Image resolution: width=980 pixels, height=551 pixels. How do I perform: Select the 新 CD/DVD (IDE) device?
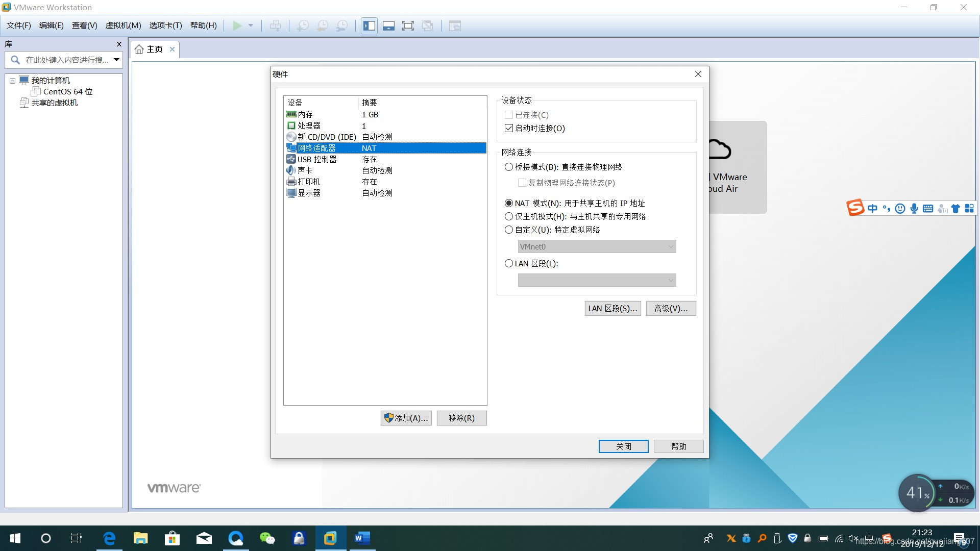tap(385, 137)
